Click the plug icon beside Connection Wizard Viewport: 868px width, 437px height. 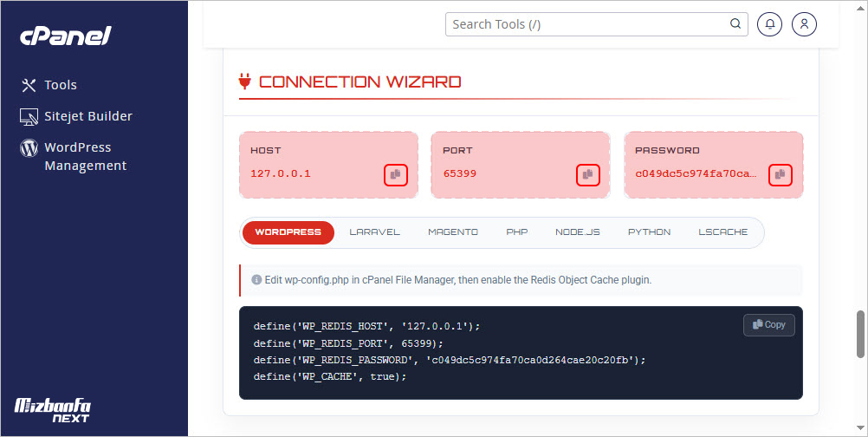(244, 81)
